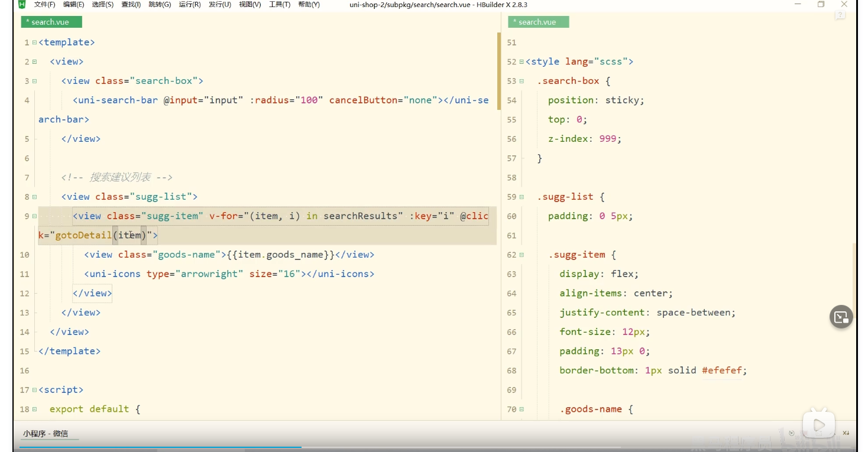Open the 发行(U) menu
The image size is (868, 452).
point(219,4)
